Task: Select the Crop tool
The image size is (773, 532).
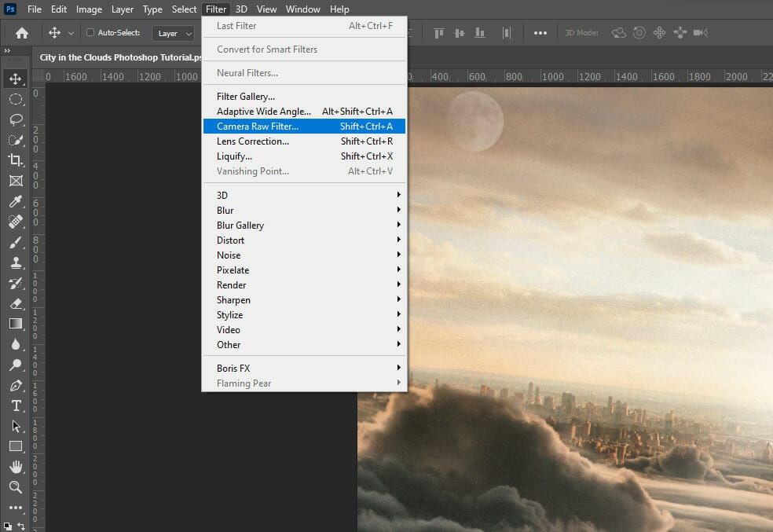Action: [15, 160]
